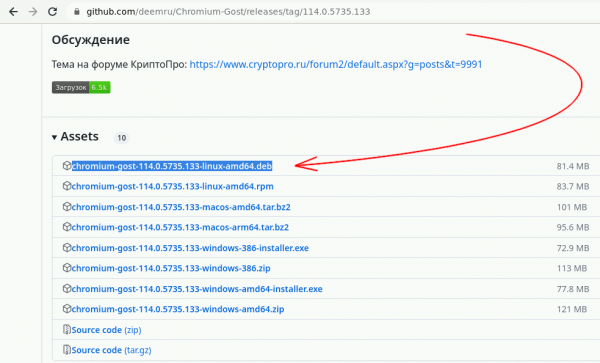Click package icon beside linux-amd64.deb

click(x=67, y=166)
